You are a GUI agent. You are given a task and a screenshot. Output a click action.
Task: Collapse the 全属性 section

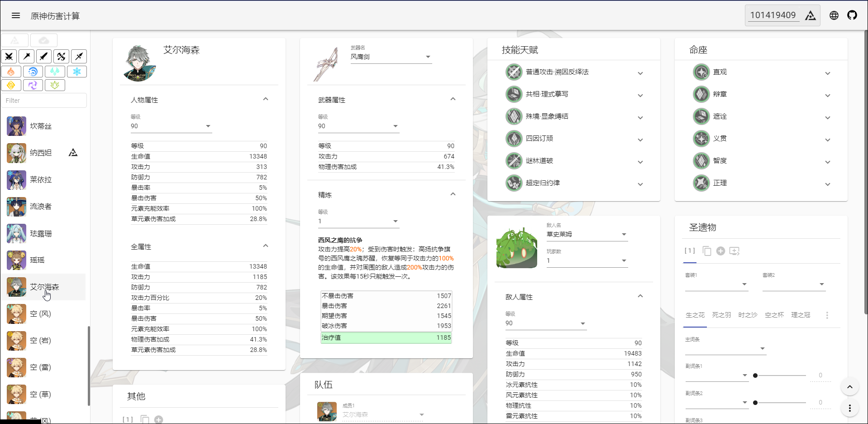(266, 246)
